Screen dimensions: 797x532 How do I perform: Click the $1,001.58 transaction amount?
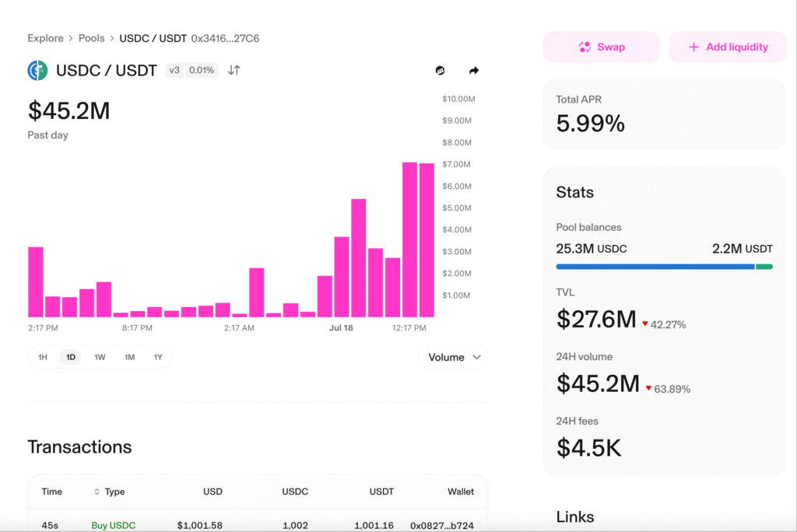[x=200, y=526]
